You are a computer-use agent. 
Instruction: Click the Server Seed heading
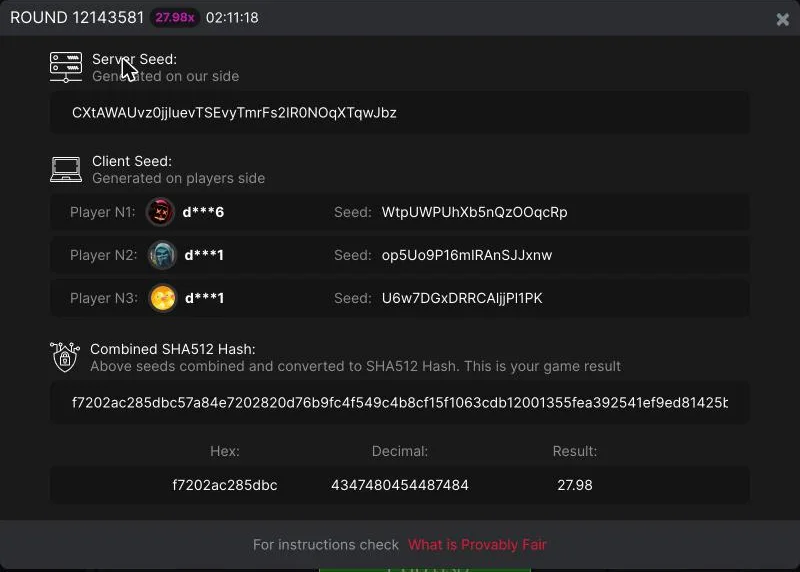click(134, 59)
